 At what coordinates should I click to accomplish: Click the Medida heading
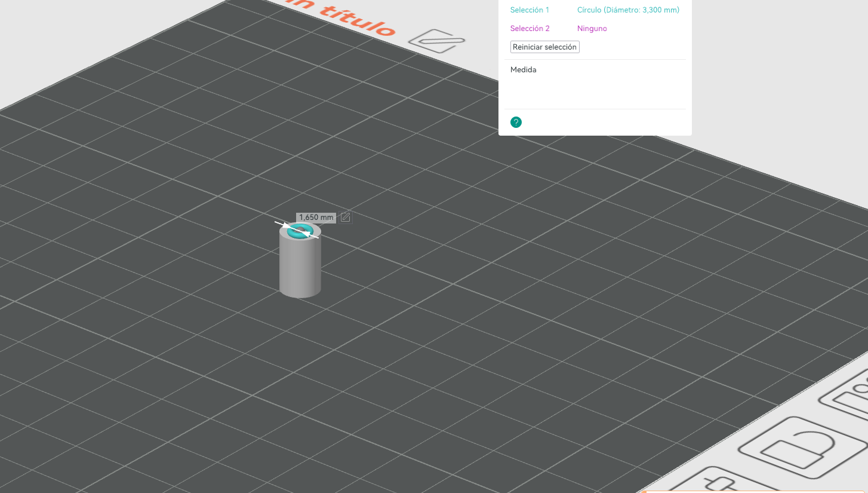(x=524, y=70)
